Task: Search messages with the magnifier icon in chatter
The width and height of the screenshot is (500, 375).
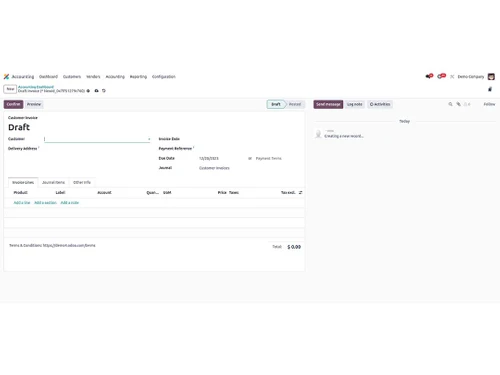Action: tap(450, 104)
